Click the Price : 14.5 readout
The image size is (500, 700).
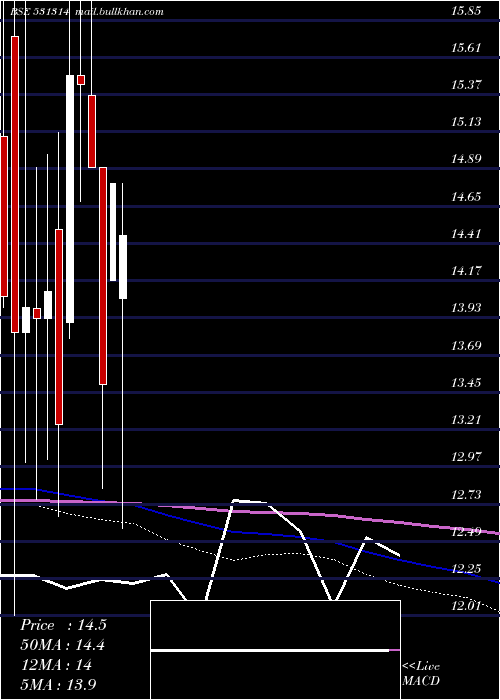point(63,625)
